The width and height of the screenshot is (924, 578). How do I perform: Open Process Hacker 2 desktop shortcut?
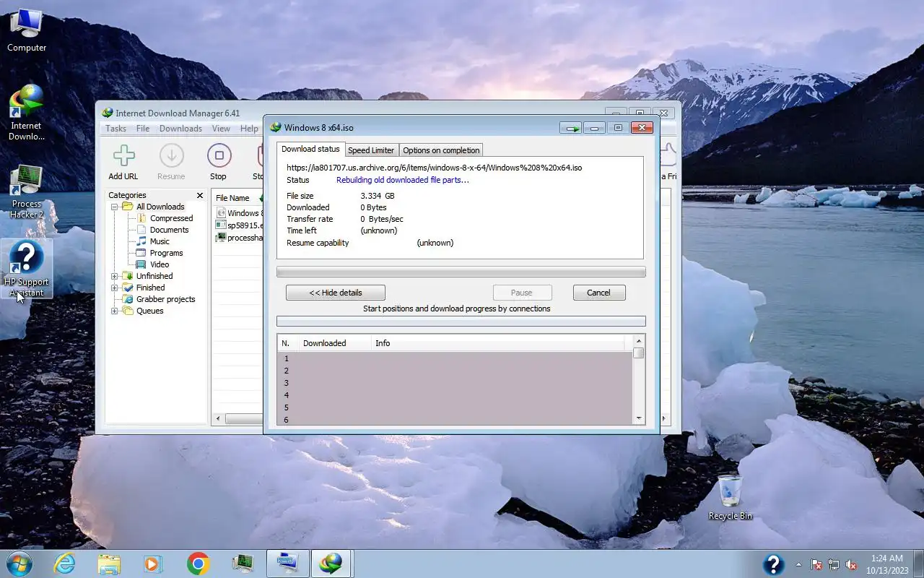(27, 191)
